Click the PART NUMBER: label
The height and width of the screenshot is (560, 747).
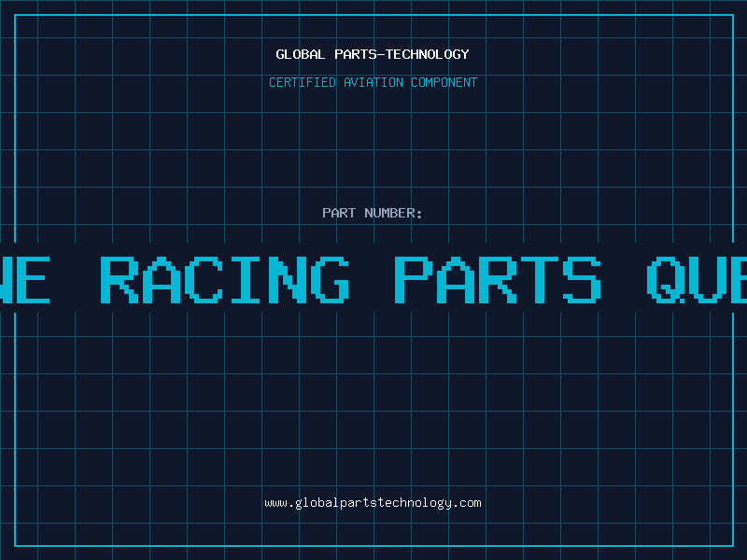point(373,213)
